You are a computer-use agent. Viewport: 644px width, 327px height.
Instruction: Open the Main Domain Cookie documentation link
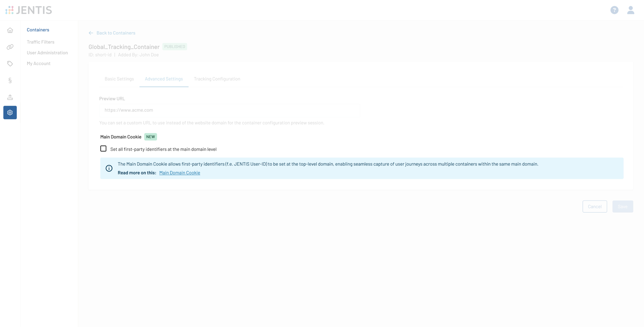point(179,173)
